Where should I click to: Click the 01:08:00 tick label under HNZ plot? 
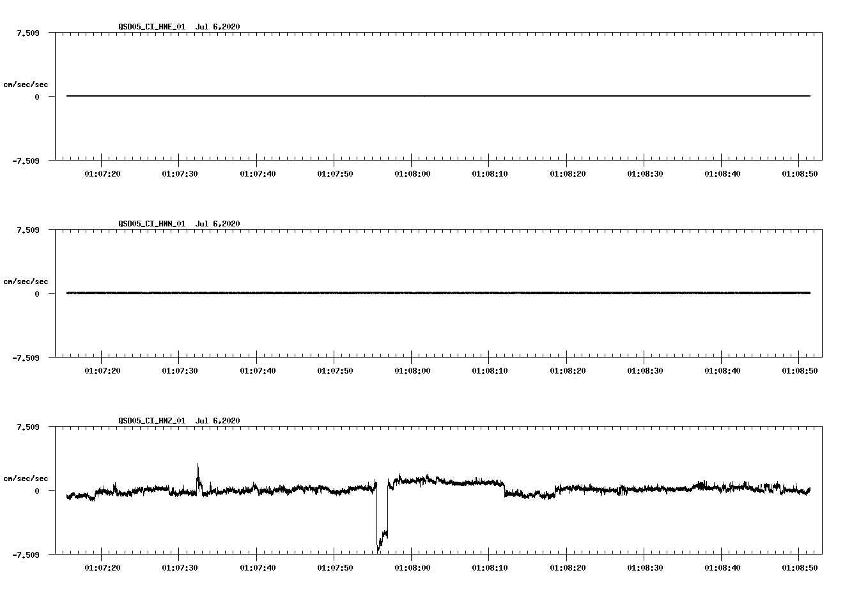click(x=412, y=567)
